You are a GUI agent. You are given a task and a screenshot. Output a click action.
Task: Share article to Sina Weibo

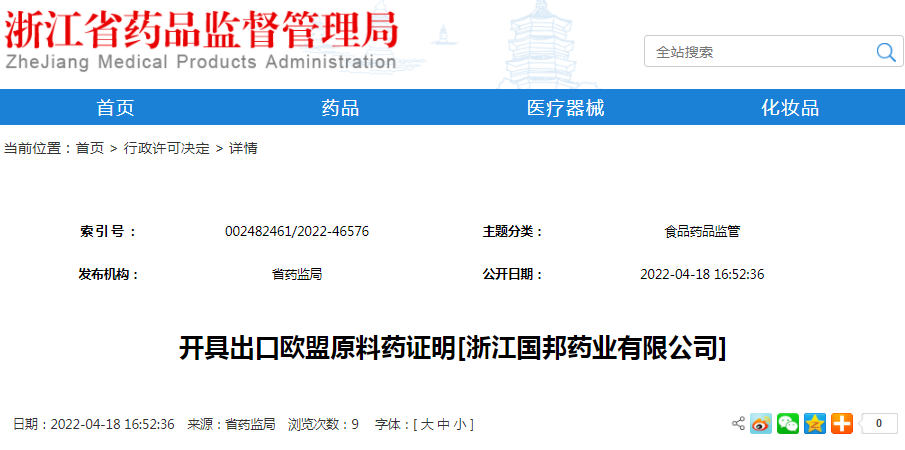click(761, 424)
